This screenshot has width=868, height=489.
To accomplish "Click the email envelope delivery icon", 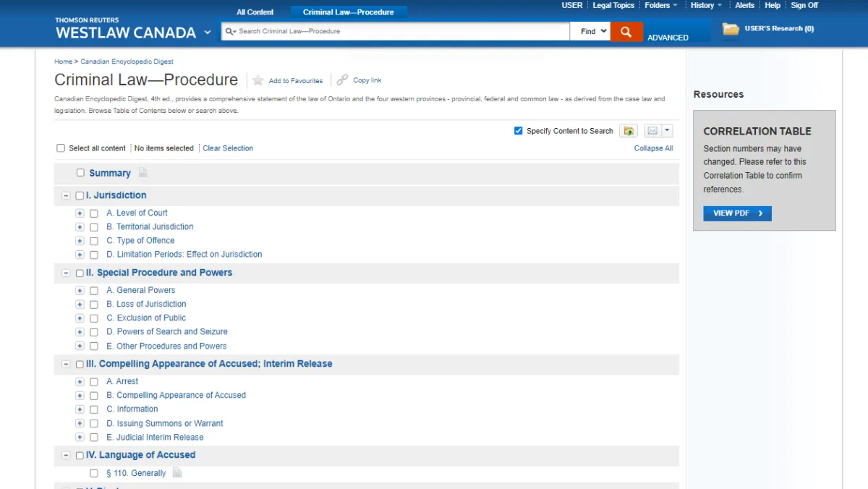I will point(652,131).
